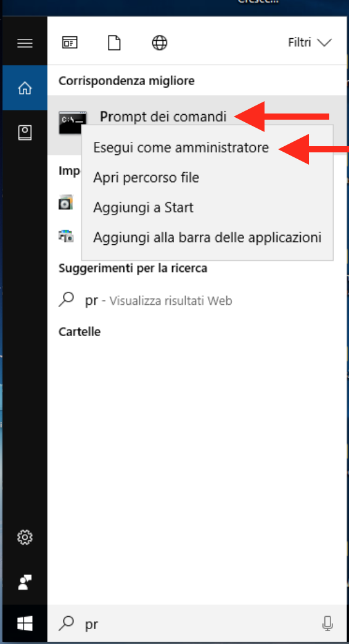This screenshot has height=644, width=349.
Task: Open Prompt dei comandi result
Action: tap(163, 117)
